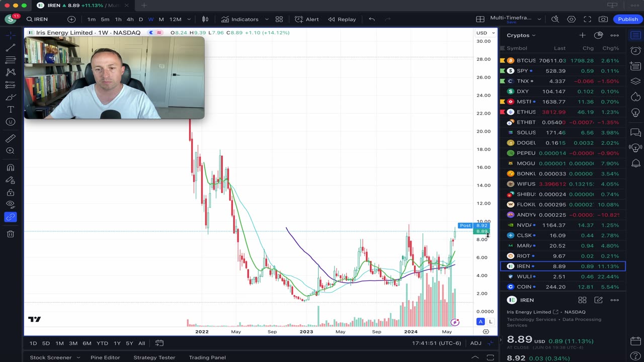
Task: Open the layout setup grid icon
Action: [480, 19]
